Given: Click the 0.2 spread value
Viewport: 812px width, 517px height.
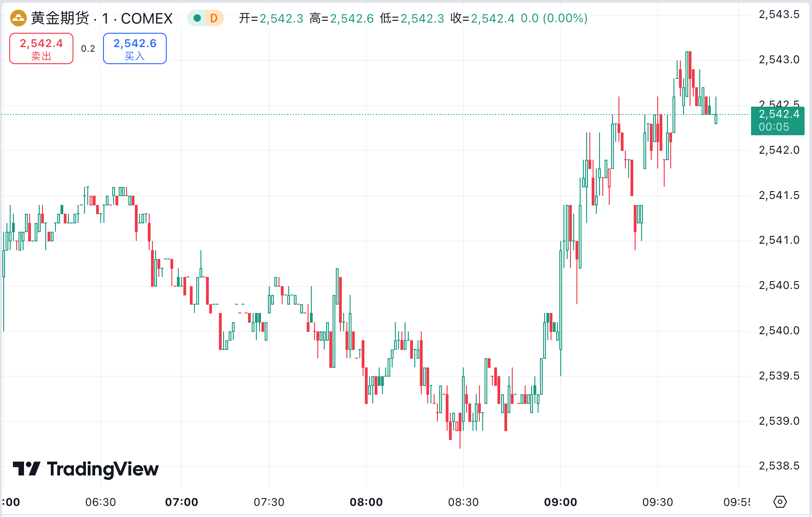Looking at the screenshot, I should pos(88,49).
